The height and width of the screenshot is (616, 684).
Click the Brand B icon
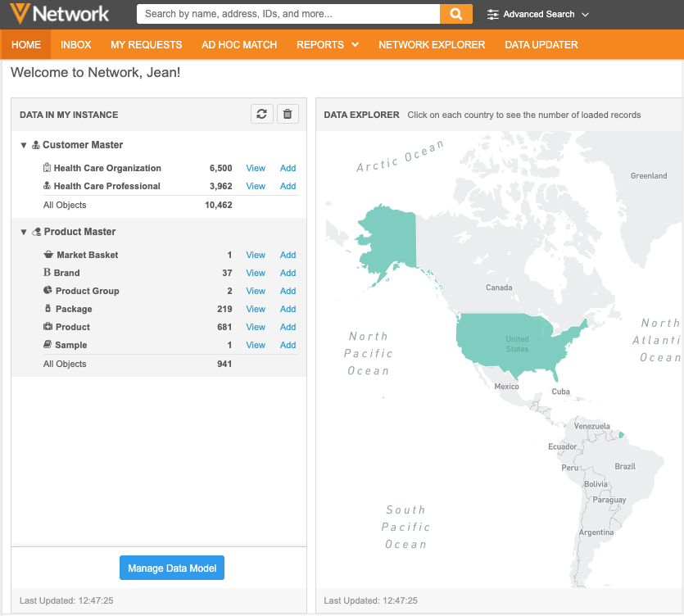(47, 273)
